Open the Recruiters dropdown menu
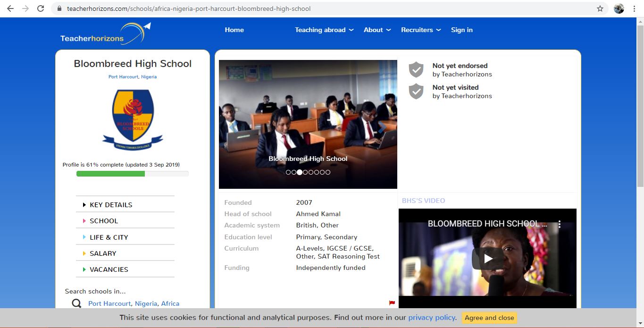This screenshot has width=644, height=328. (x=421, y=30)
